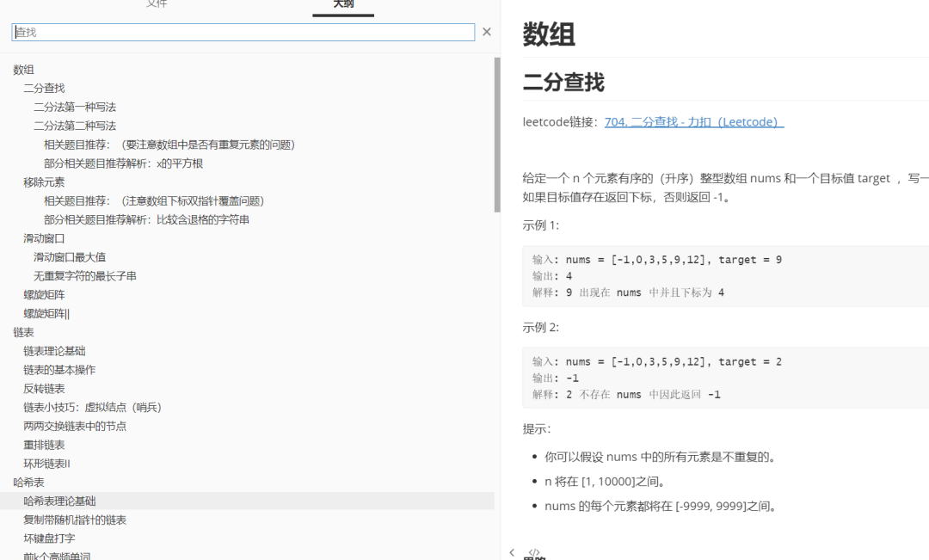Go to 螺旋矩阵 in outline
929x560 pixels.
(x=44, y=294)
